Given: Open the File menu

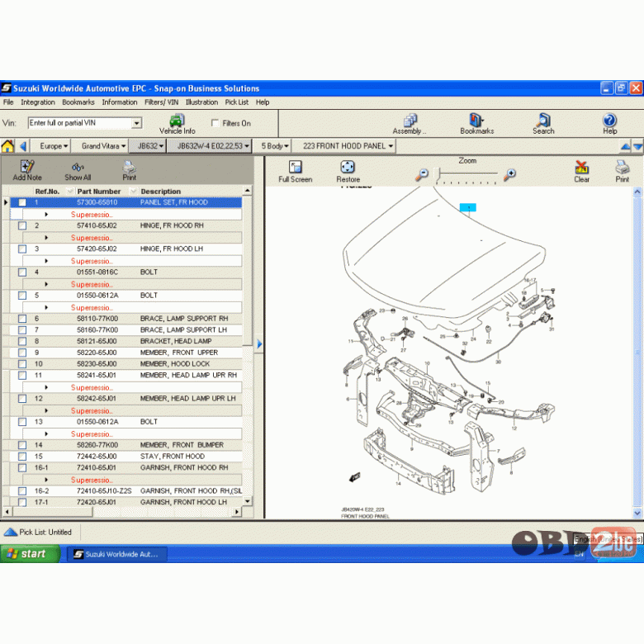Looking at the screenshot, I should (x=8, y=102).
